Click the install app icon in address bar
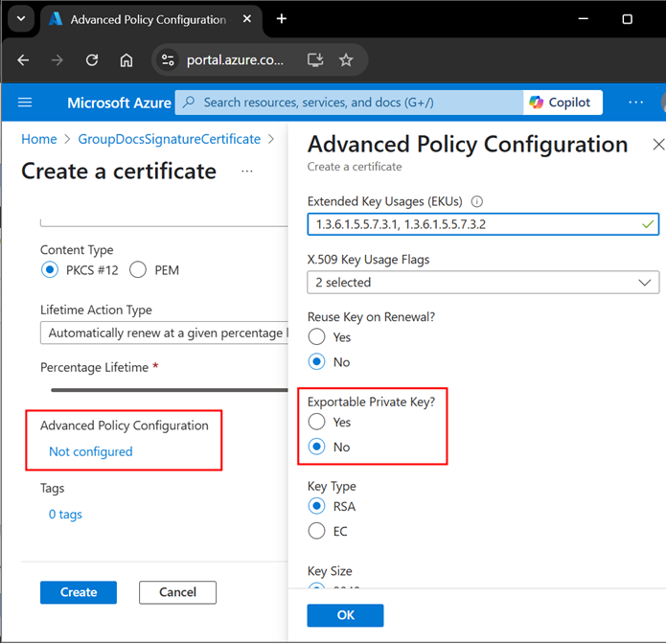Screen dimensions: 666x644 coord(314,59)
